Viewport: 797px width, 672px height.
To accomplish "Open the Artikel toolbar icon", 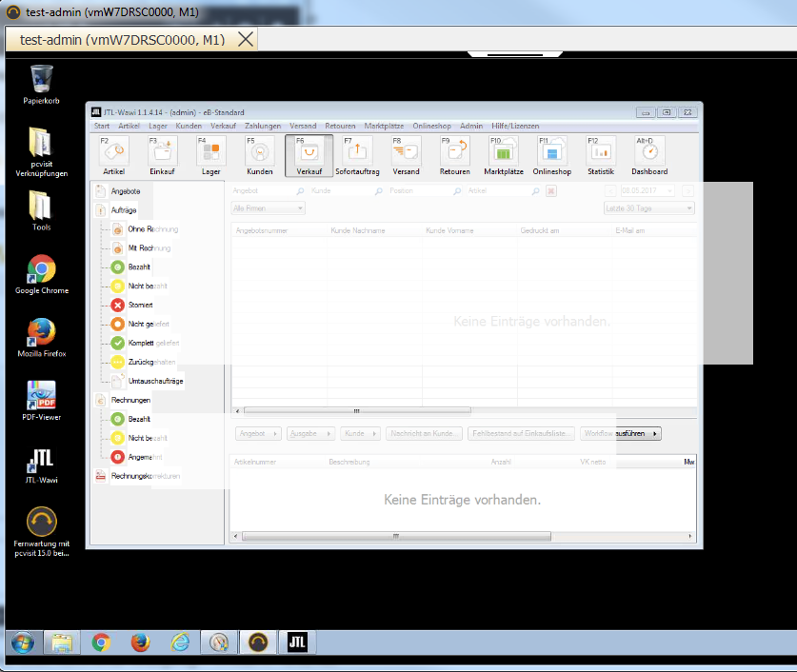I will point(114,155).
